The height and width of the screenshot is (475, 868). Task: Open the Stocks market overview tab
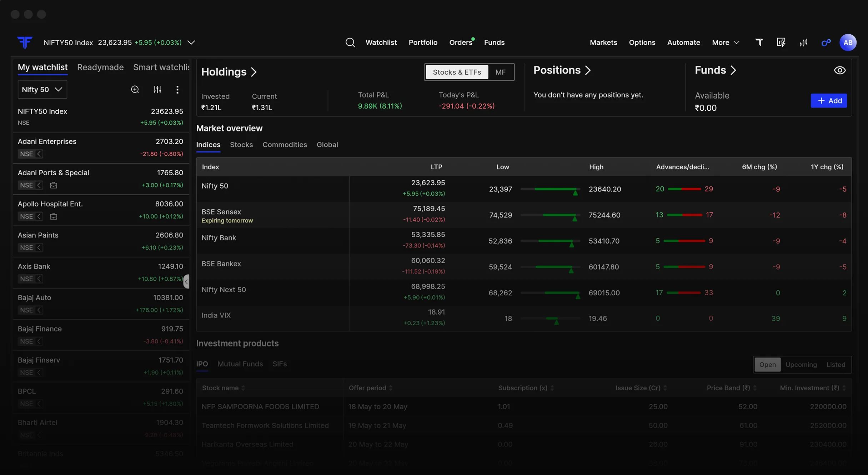pos(241,145)
